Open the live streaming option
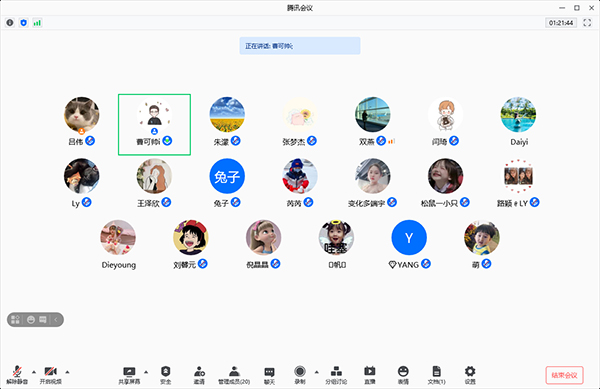The image size is (600, 389). [x=370, y=374]
